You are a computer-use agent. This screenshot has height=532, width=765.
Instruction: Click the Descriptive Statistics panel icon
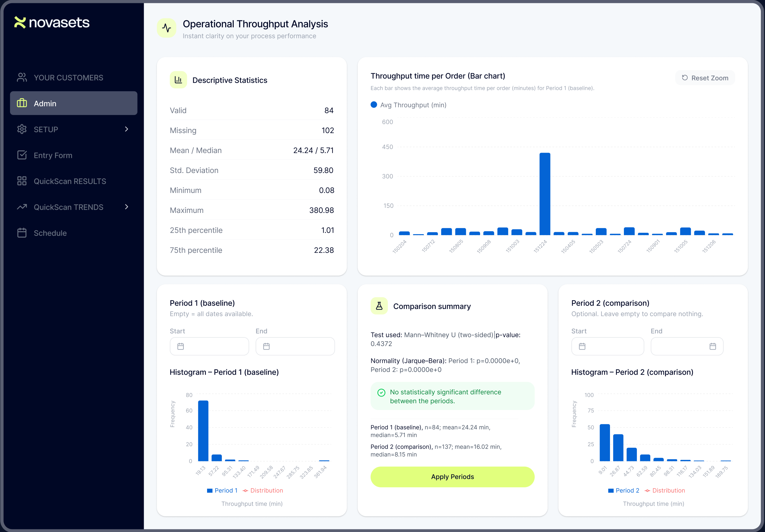pos(178,80)
